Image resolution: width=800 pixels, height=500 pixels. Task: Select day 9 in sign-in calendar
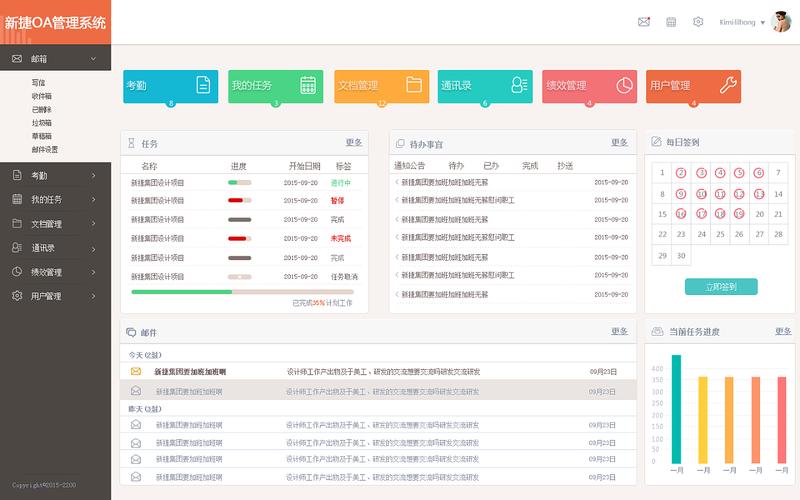681,194
